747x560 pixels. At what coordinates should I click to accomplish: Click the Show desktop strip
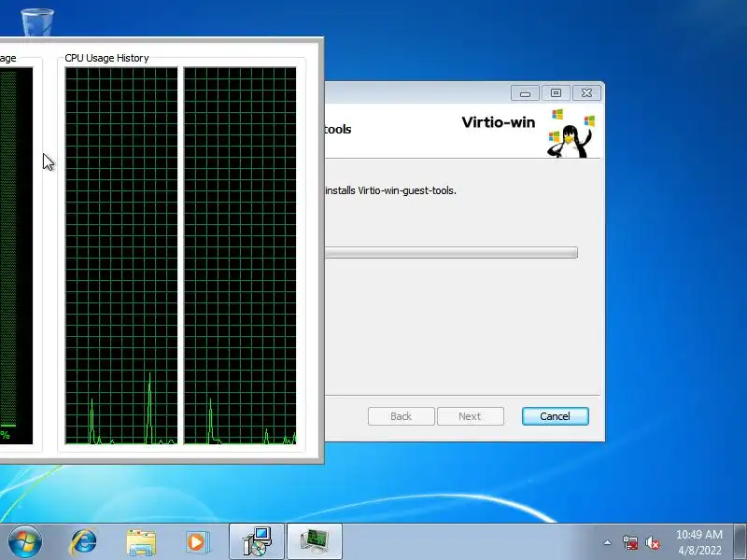[740, 541]
